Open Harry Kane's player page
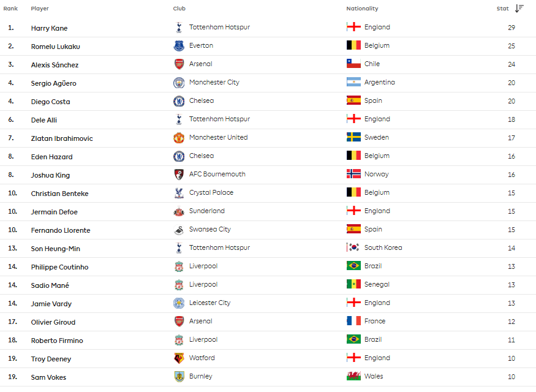536x392 pixels. (x=49, y=28)
